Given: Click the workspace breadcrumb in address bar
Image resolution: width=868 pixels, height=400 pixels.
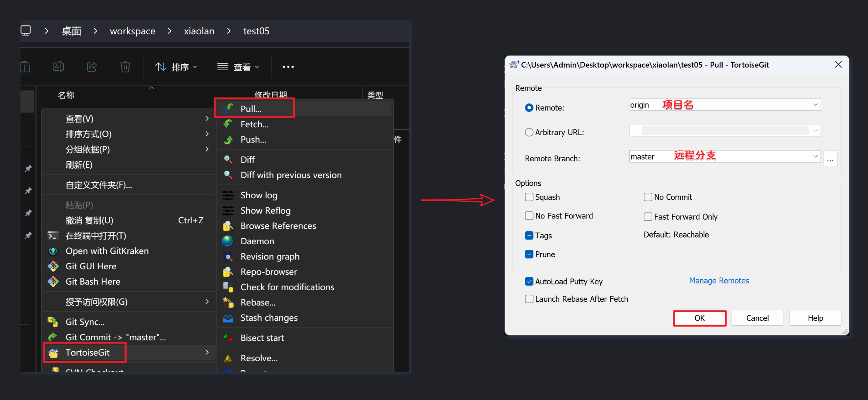Looking at the screenshot, I should click(x=132, y=31).
